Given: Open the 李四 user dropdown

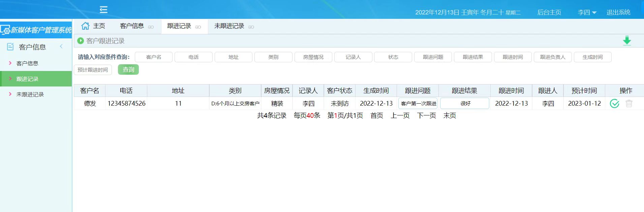Looking at the screenshot, I should pyautogui.click(x=587, y=12).
